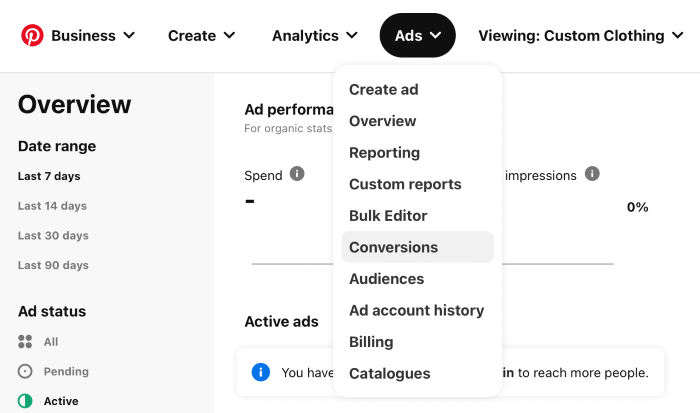Screen dimensions: 700x413
Task: Click the Overview page heading
Action: 75,104
